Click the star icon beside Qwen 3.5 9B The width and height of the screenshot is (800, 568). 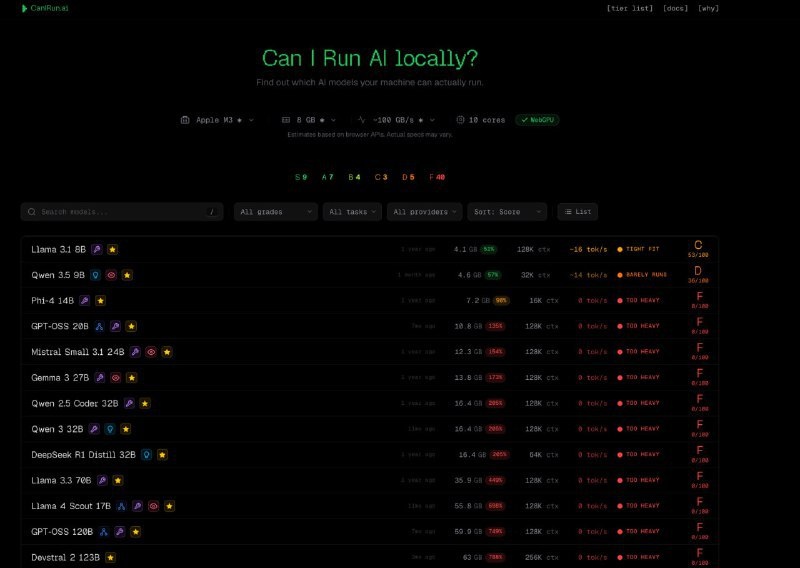[x=127, y=275]
